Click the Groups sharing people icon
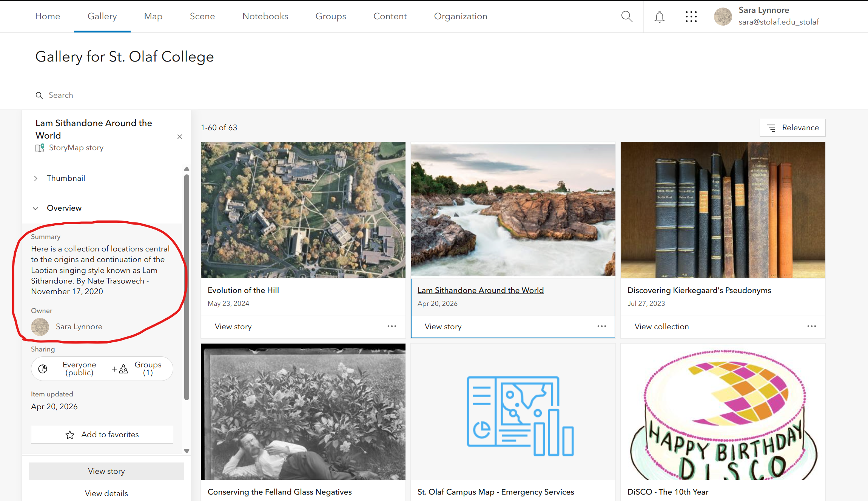Image resolution: width=868 pixels, height=501 pixels. coord(123,369)
